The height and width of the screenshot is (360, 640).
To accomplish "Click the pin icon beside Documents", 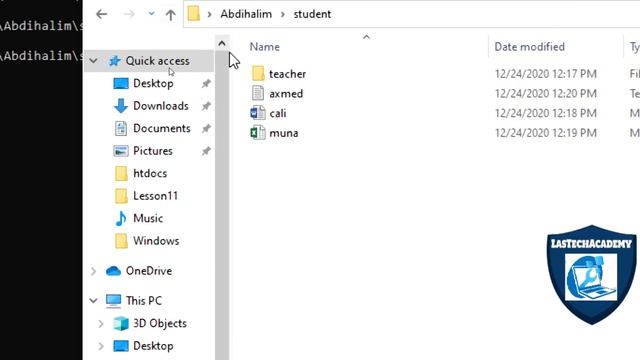I will (x=206, y=129).
